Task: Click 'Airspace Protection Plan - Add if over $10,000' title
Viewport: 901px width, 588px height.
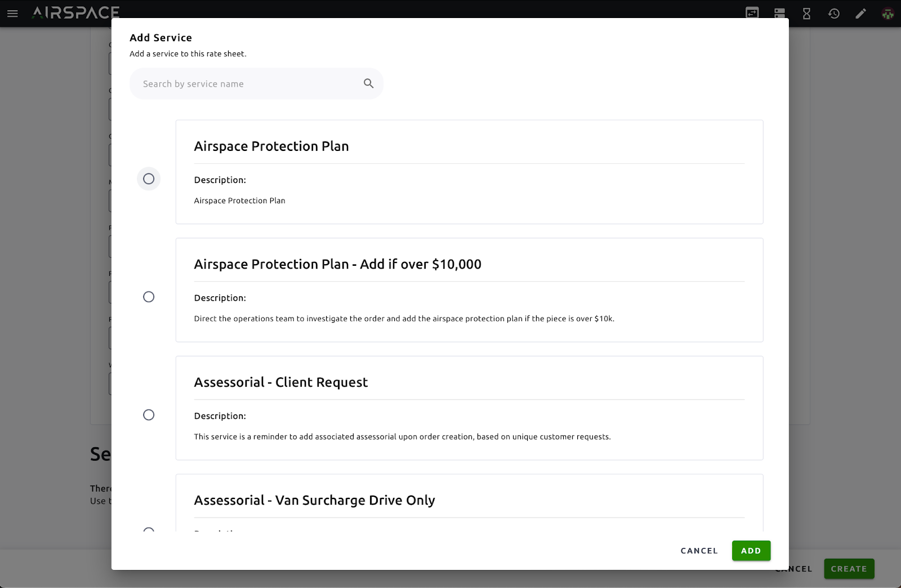Action: pyautogui.click(x=338, y=264)
